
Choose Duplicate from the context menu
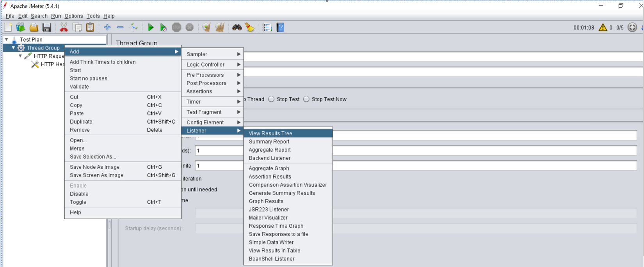(123, 122)
